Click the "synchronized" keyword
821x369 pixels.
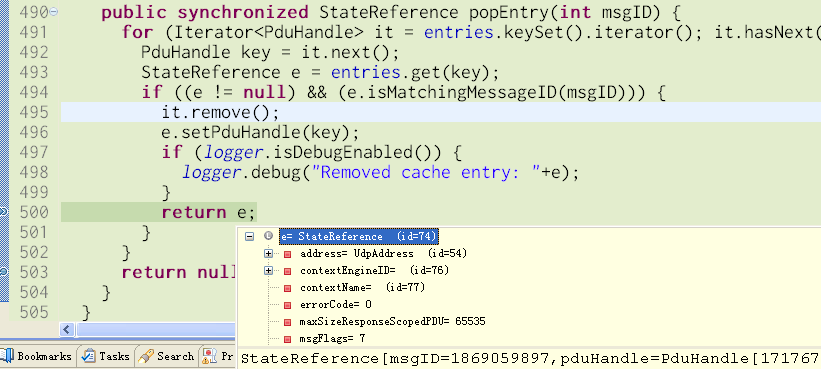pyautogui.click(x=242, y=12)
